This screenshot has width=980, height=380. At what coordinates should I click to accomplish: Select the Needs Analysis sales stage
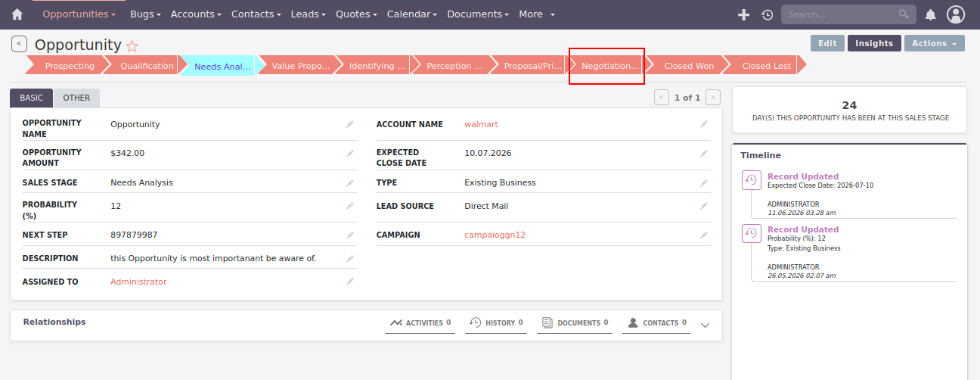click(222, 66)
